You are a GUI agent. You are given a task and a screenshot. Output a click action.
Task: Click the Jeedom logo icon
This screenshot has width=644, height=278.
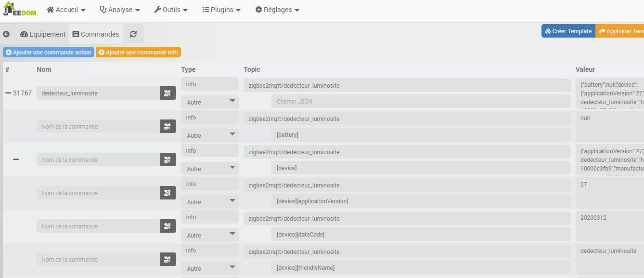19,10
